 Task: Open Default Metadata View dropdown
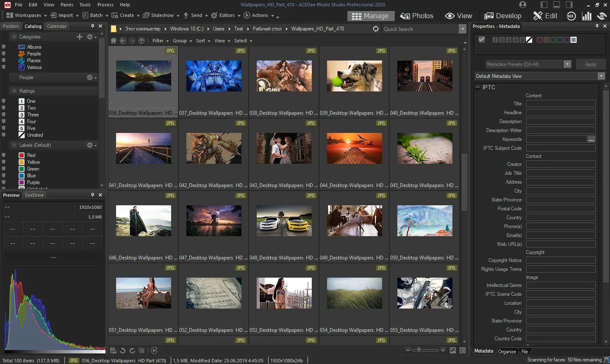(540, 76)
